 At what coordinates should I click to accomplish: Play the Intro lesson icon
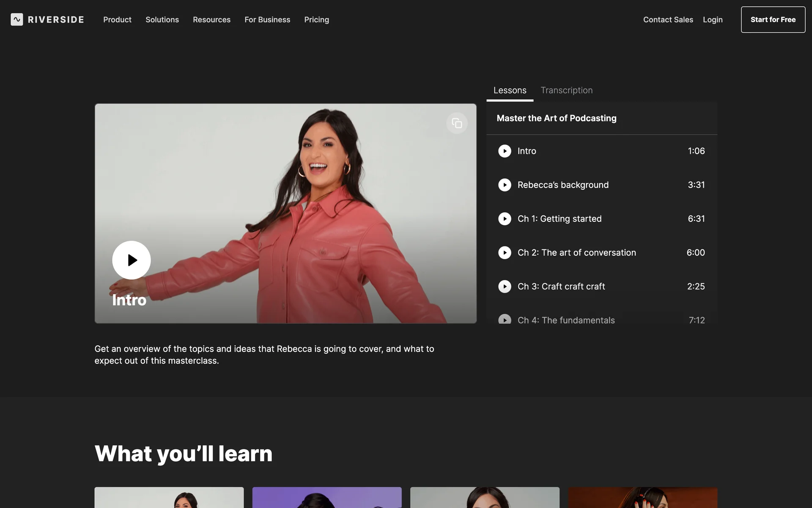[x=505, y=151]
